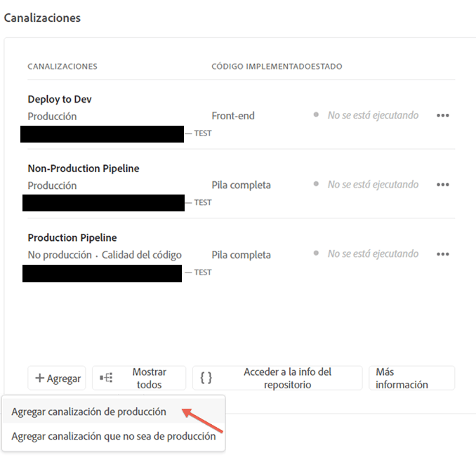Click the Más información button
This screenshot has width=476, height=467.
(x=411, y=379)
